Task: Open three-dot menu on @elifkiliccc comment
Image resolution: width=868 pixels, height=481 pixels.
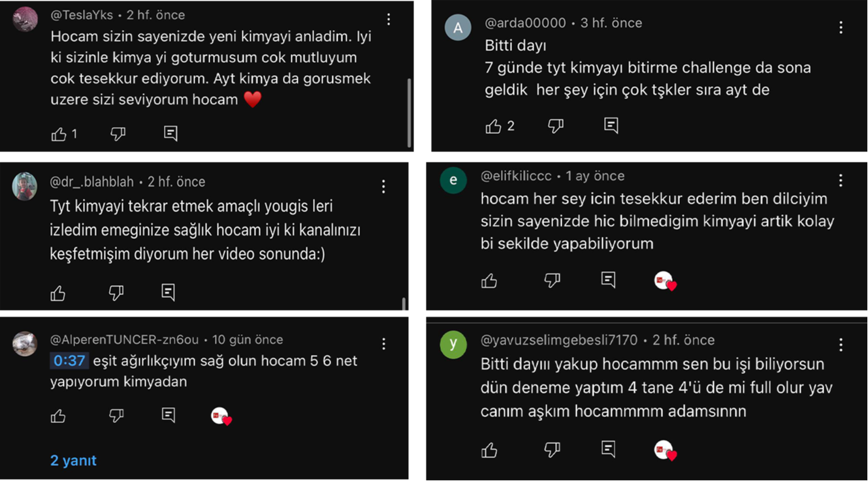Action: click(x=841, y=180)
